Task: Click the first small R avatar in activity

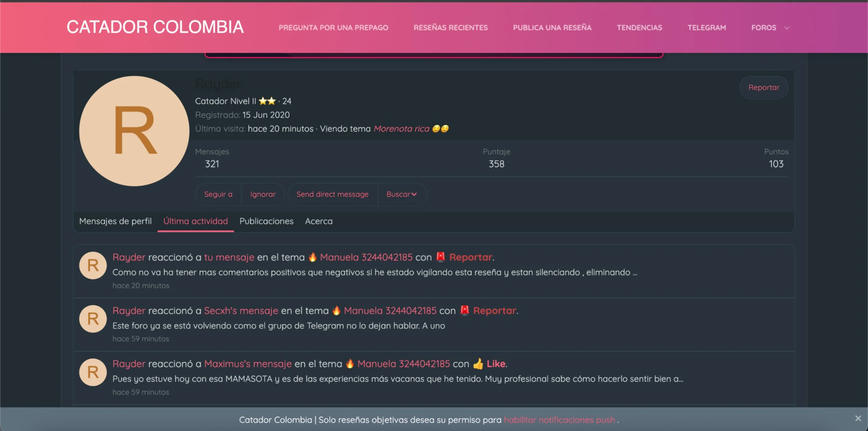Action: click(93, 265)
